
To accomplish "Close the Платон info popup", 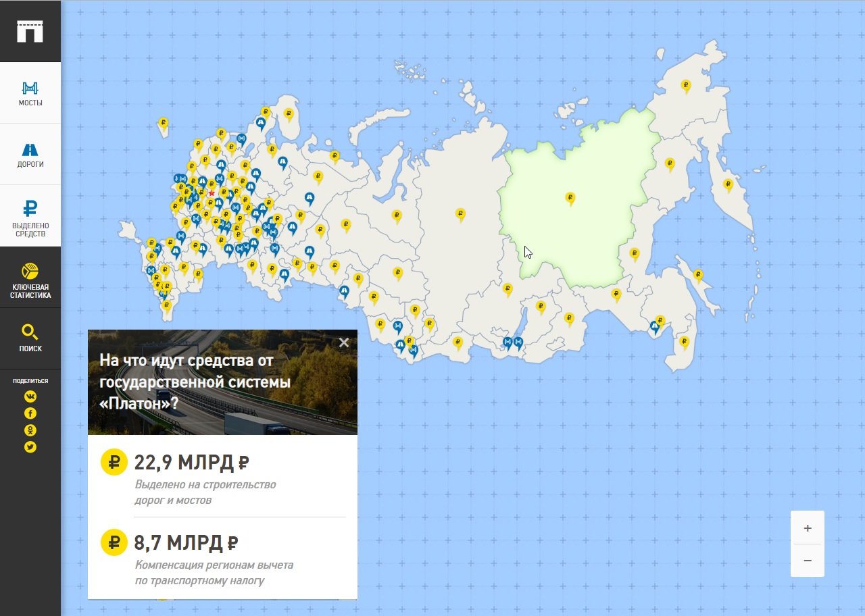I will 344,342.
